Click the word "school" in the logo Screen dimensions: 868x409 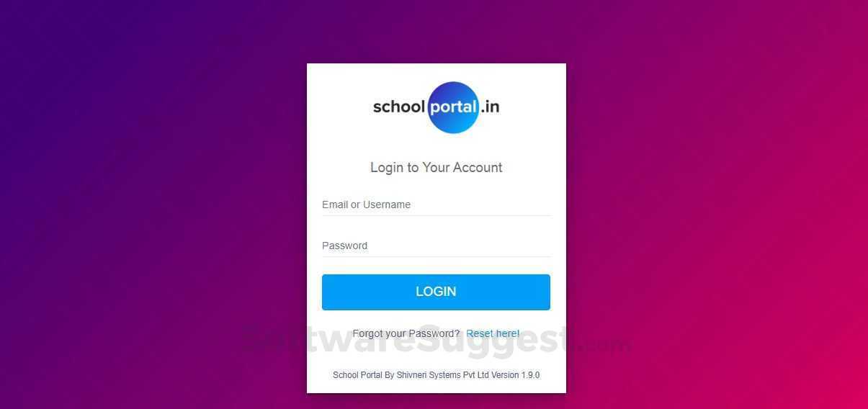(399, 107)
